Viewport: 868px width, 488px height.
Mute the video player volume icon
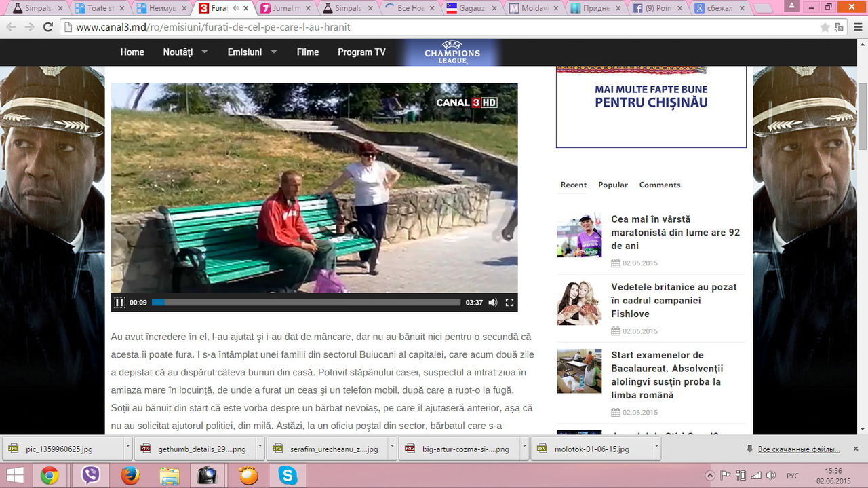(493, 302)
